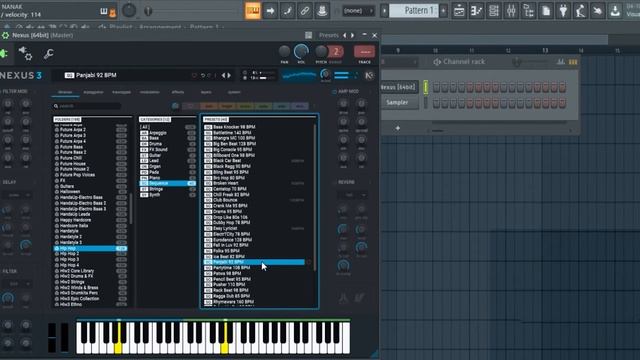Open the plugin picker plug icon
The width and height of the screenshot is (640, 360).
(563, 11)
